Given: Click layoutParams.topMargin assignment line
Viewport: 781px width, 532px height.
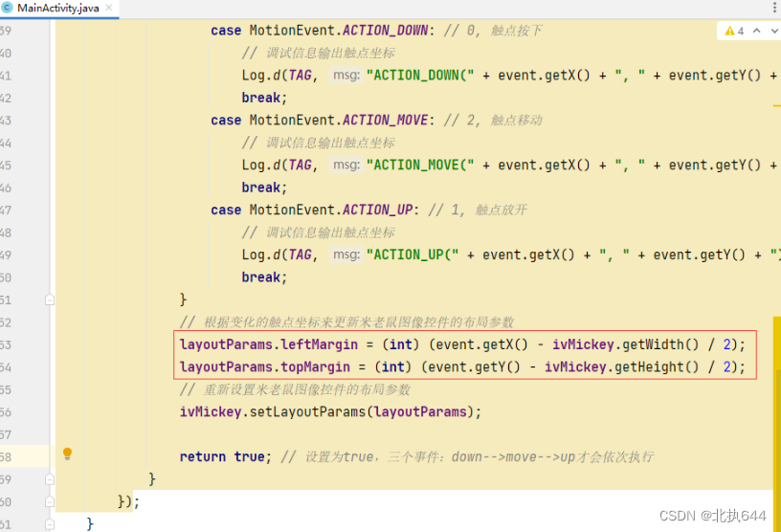Looking at the screenshot, I should 462,367.
